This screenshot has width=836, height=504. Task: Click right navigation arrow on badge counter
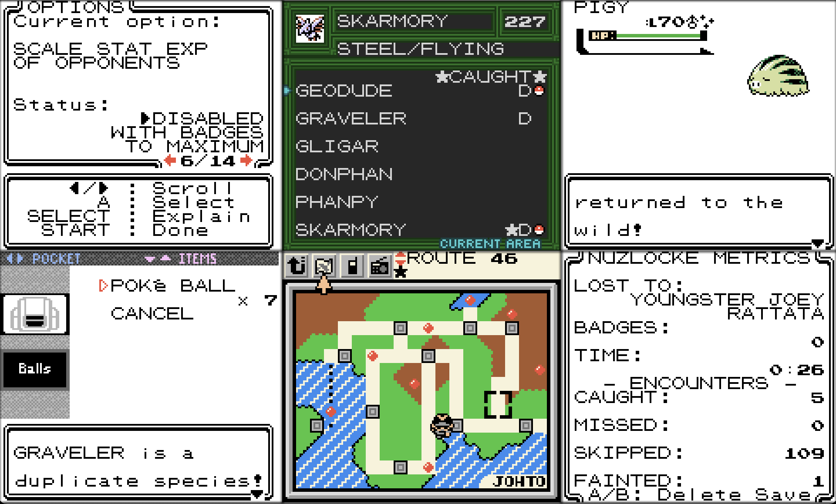click(x=258, y=162)
